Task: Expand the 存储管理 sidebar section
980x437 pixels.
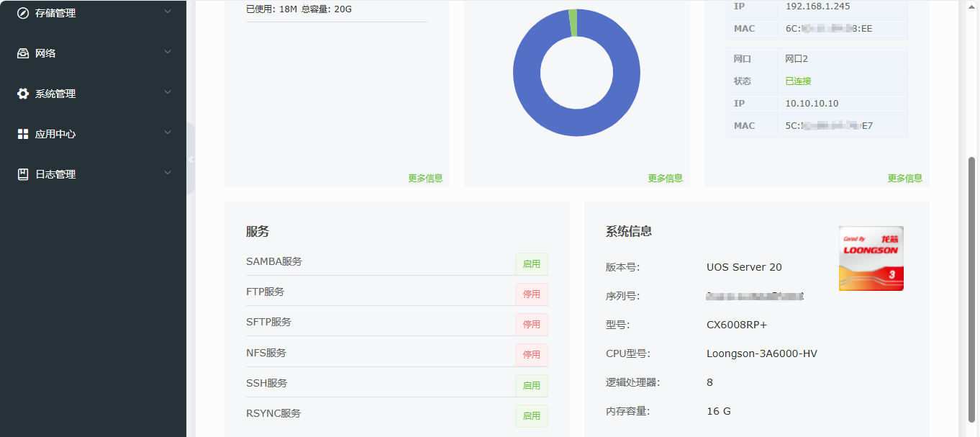Action: pos(167,12)
